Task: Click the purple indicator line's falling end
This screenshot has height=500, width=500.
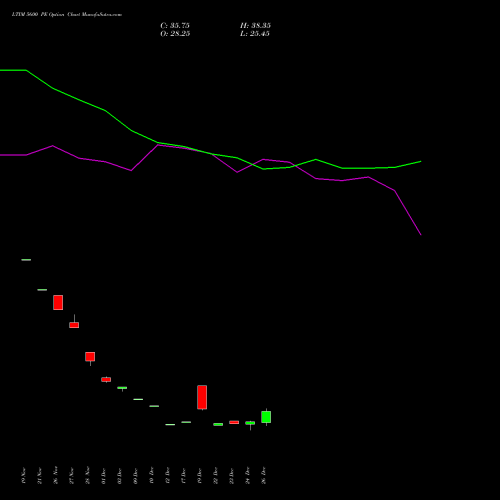Action: click(420, 234)
